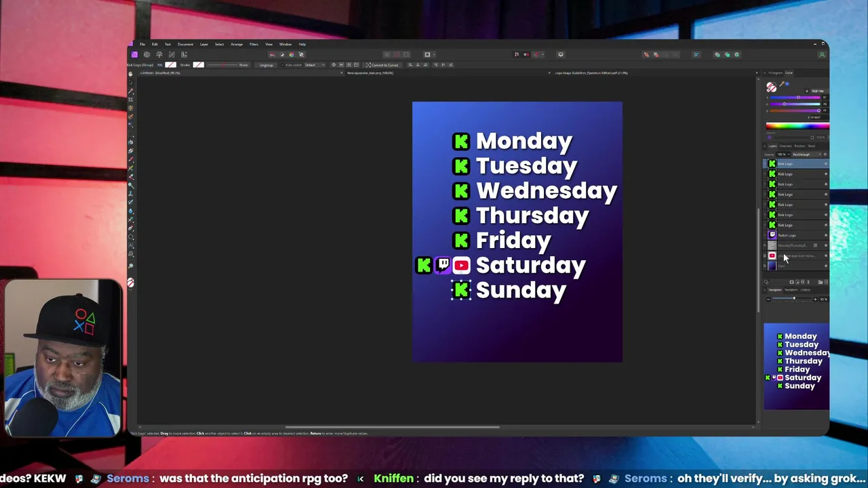This screenshot has width=868, height=488.
Task: Adjust the Navigator zoom slider
Action: (x=791, y=299)
